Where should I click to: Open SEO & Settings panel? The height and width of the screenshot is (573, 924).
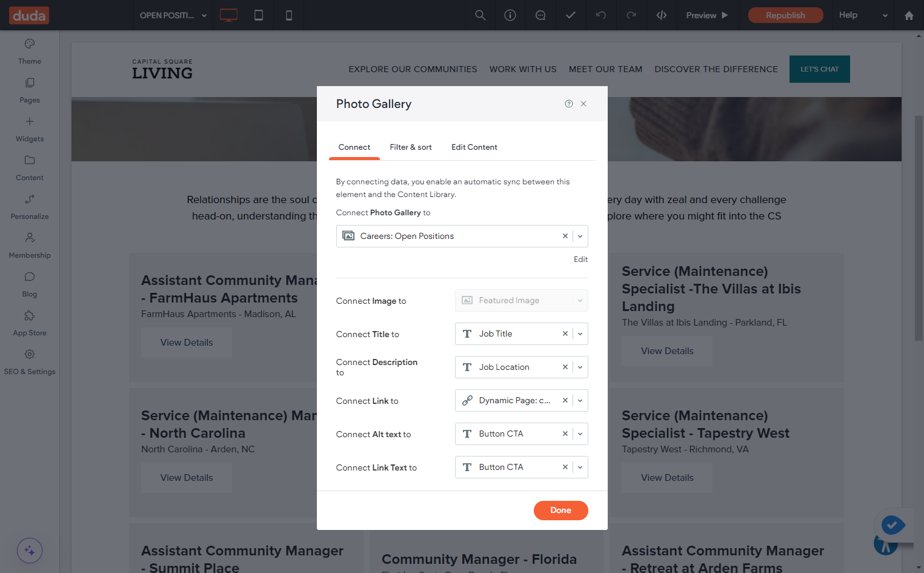[30, 362]
